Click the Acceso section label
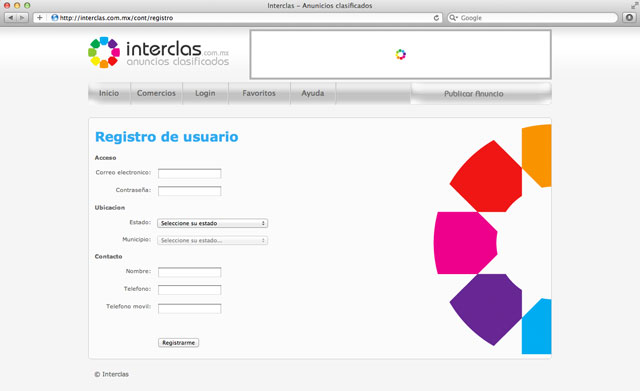Screen dimensions: 640x391 point(105,158)
